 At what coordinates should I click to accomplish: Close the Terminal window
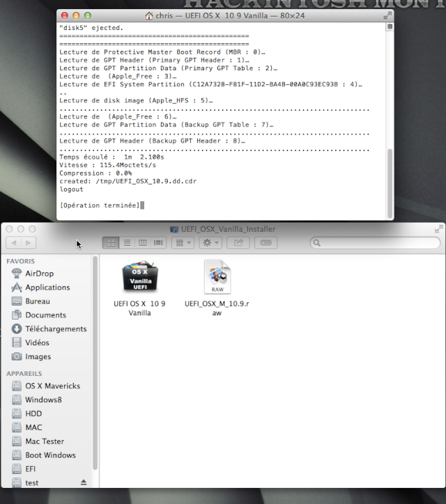[x=64, y=15]
